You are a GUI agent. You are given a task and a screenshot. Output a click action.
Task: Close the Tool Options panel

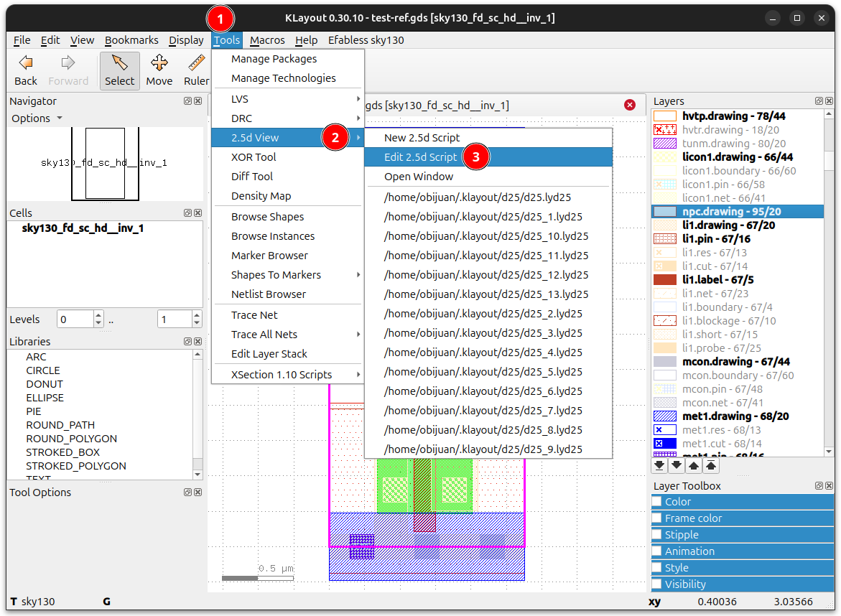point(198,493)
